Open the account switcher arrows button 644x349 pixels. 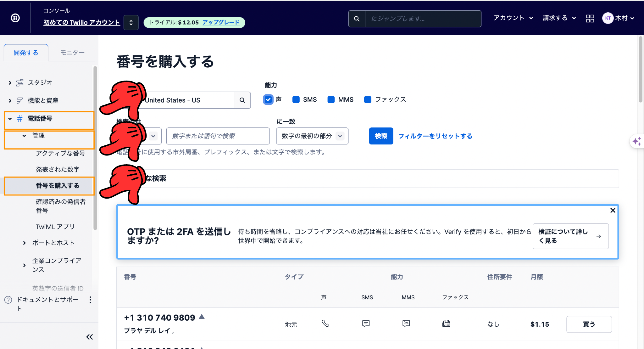pyautogui.click(x=131, y=22)
